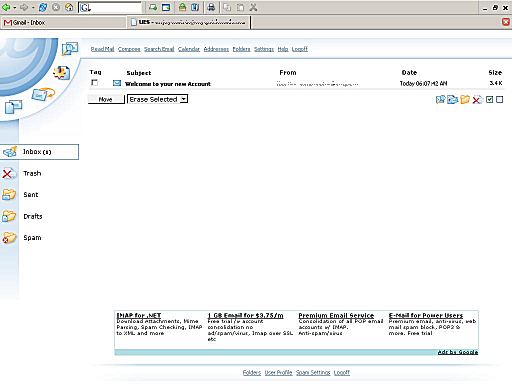Expand the 'Erase Selected' dropdown
This screenshot has height=384, width=512.
click(x=184, y=99)
